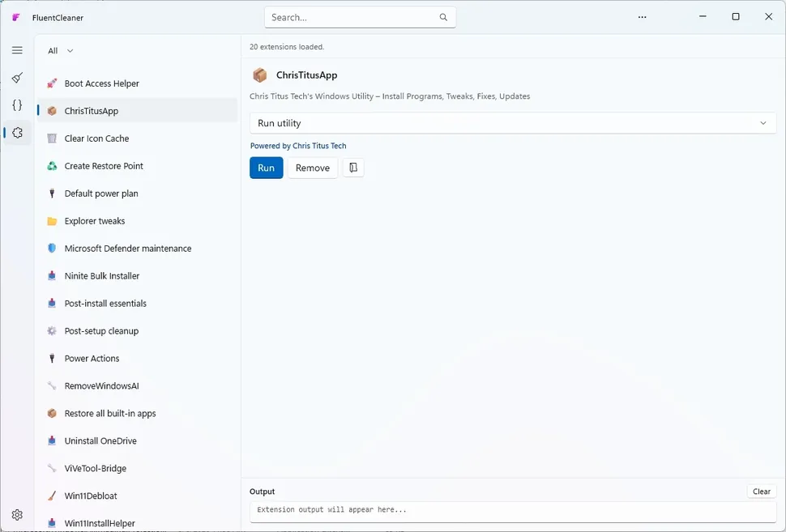The width and height of the screenshot is (786, 532).
Task: Select Default power plan text row
Action: click(138, 194)
